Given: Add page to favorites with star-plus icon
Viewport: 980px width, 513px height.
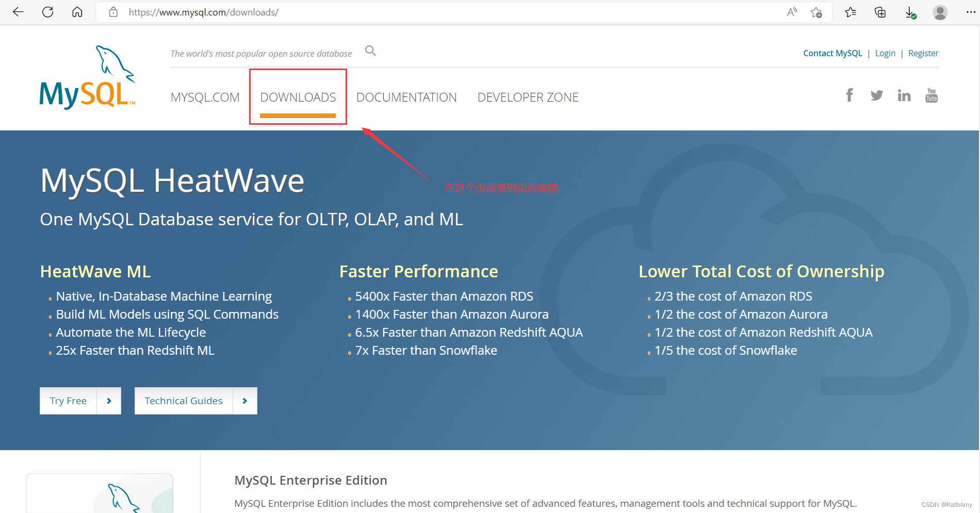Looking at the screenshot, I should point(816,12).
